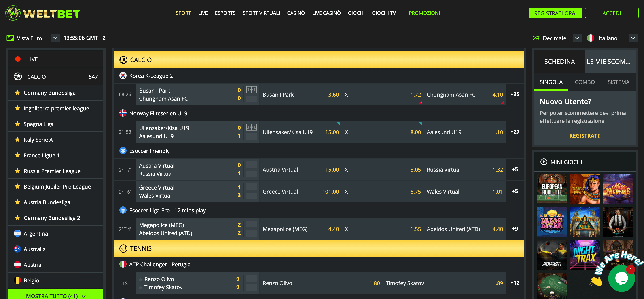Switch to the COMBO tab in the betslip

585,82
